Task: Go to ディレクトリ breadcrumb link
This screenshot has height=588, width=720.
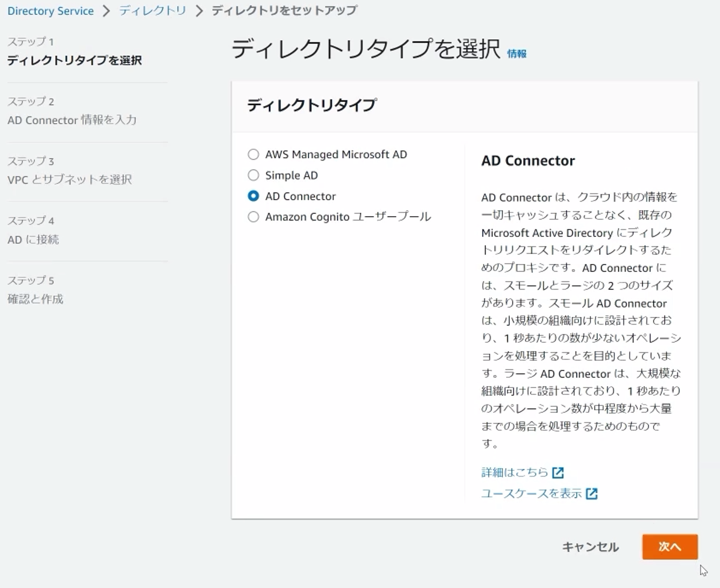Action: click(x=152, y=10)
